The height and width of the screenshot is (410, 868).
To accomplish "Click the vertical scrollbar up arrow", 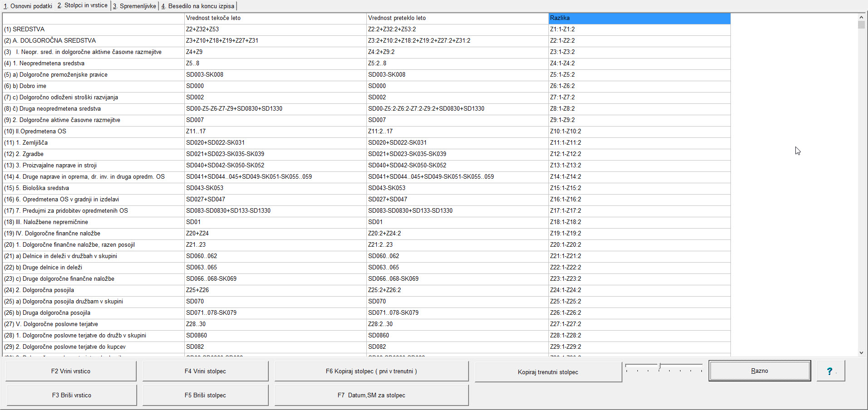I will pyautogui.click(x=861, y=17).
